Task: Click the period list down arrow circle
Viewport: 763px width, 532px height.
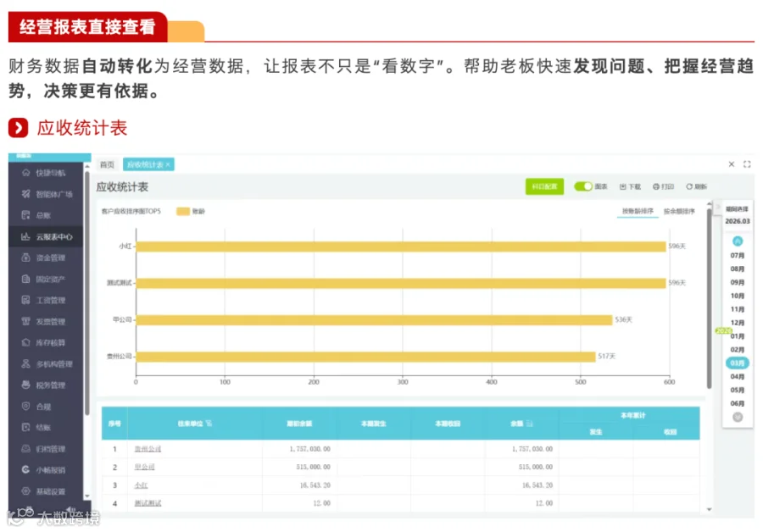Action: tap(738, 418)
